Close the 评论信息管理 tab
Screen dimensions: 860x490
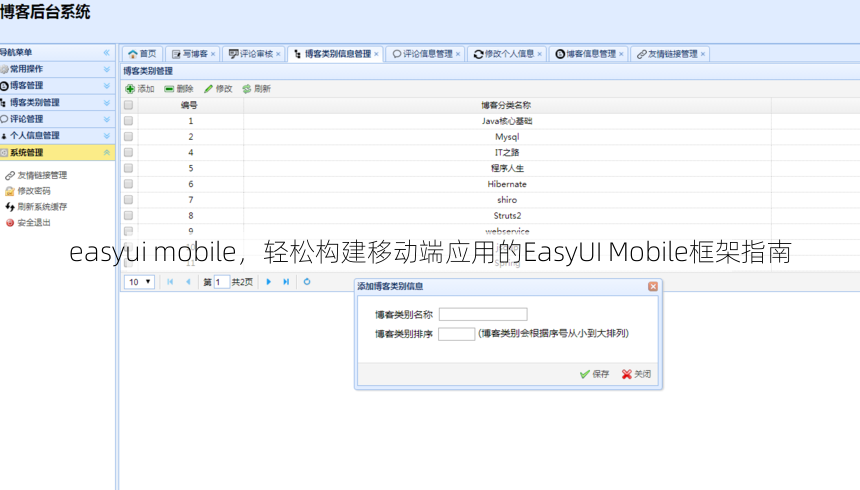pos(458,54)
